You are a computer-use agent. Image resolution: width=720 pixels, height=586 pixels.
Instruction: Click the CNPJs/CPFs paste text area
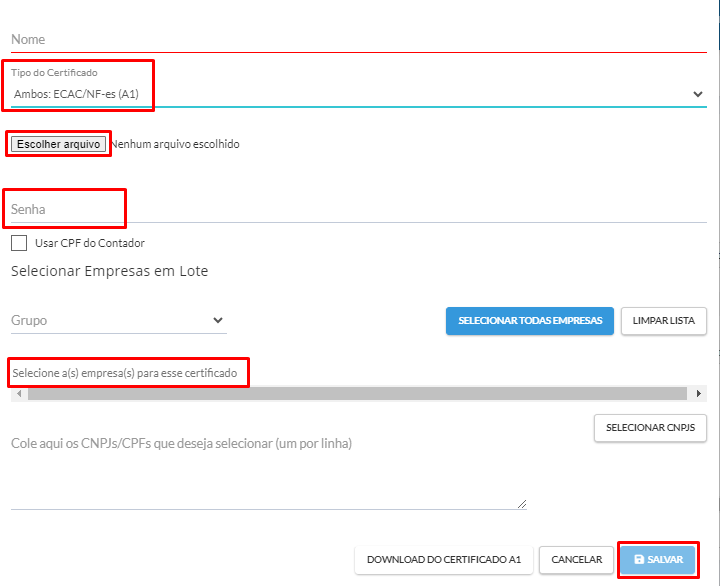click(269, 472)
